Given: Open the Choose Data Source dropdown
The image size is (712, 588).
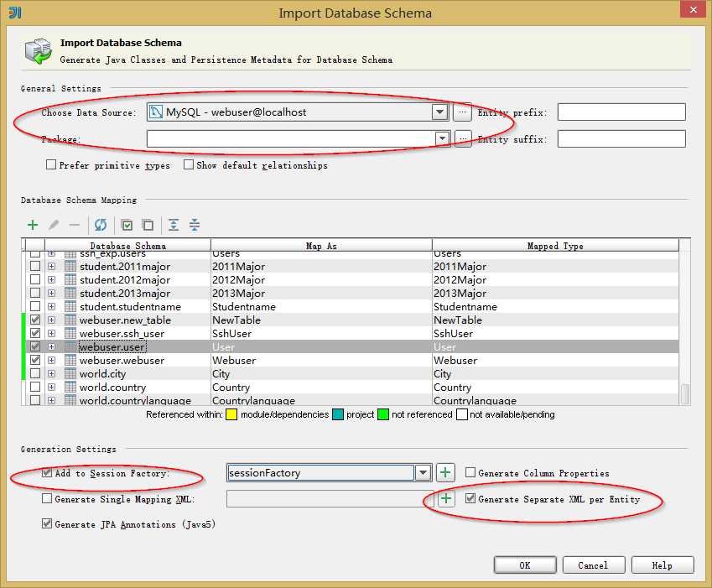Looking at the screenshot, I should pyautogui.click(x=439, y=112).
